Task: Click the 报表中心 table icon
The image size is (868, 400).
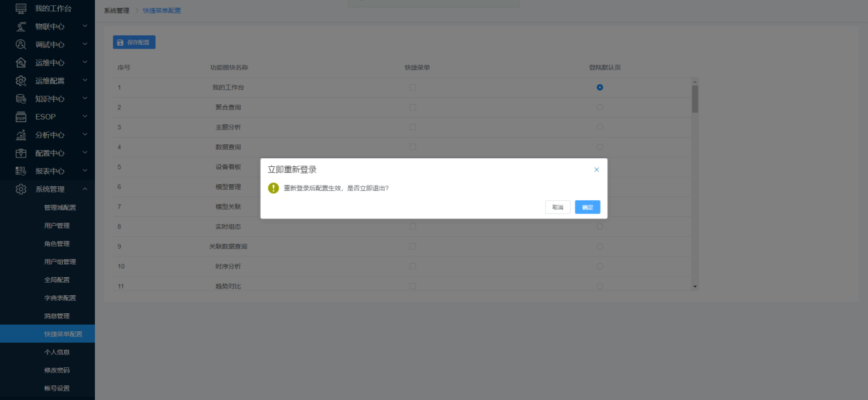Action: click(x=21, y=171)
